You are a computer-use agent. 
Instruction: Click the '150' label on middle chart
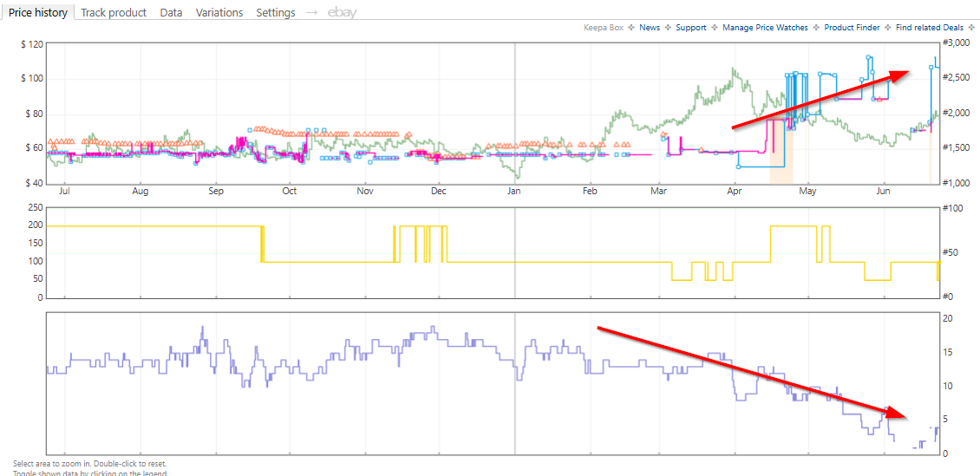(x=34, y=245)
